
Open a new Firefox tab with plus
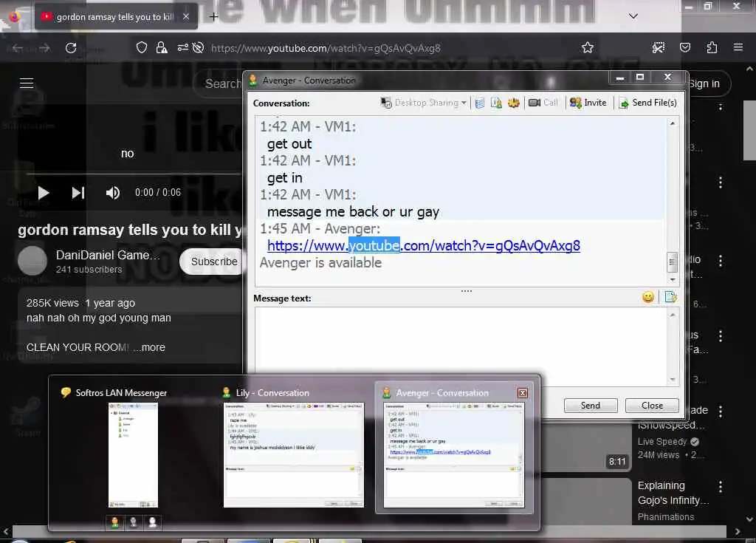(213, 17)
